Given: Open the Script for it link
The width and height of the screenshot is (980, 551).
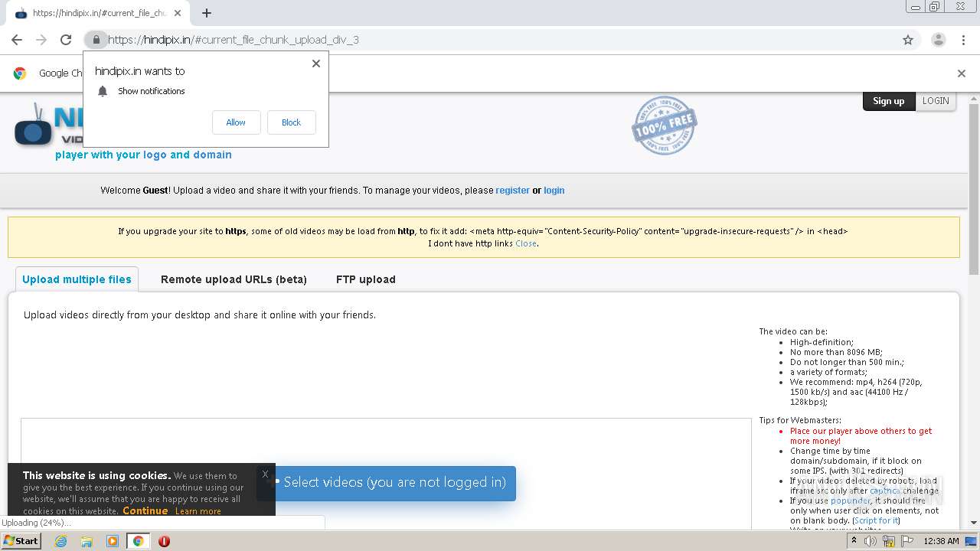Looking at the screenshot, I should pyautogui.click(x=876, y=520).
